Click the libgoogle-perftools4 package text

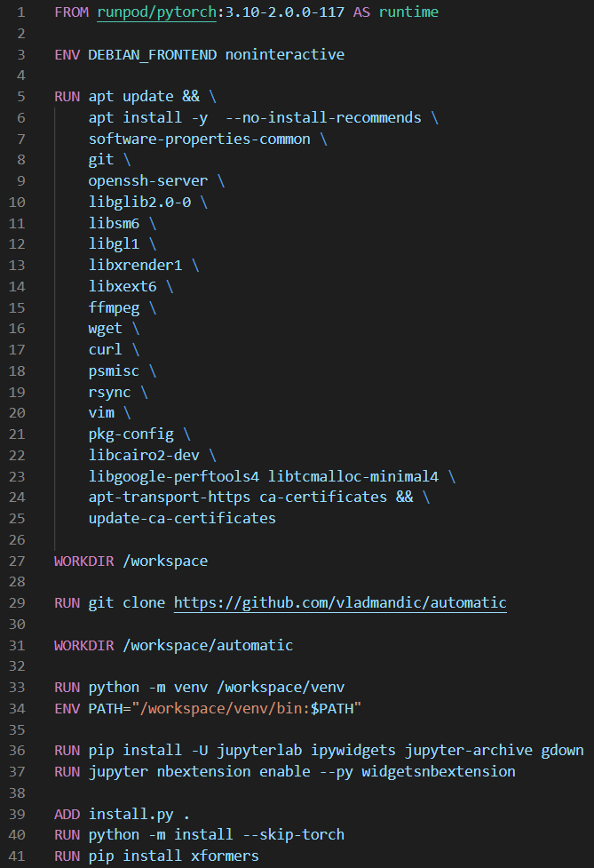click(174, 476)
